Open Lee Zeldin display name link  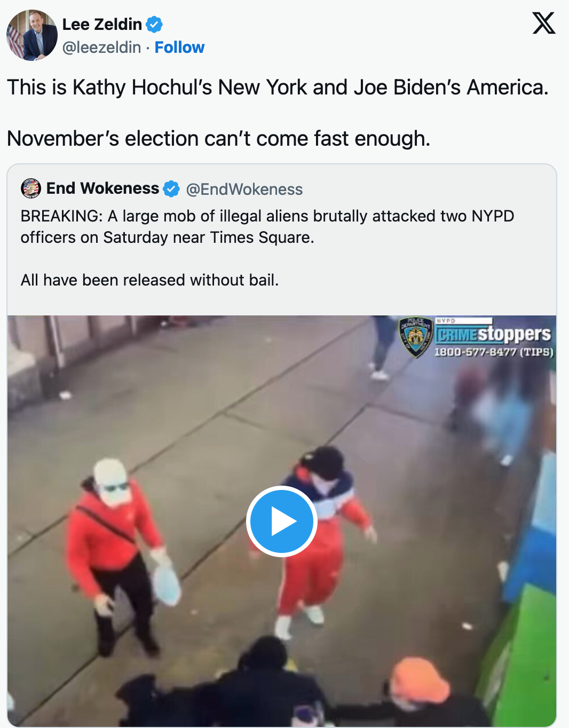click(102, 25)
